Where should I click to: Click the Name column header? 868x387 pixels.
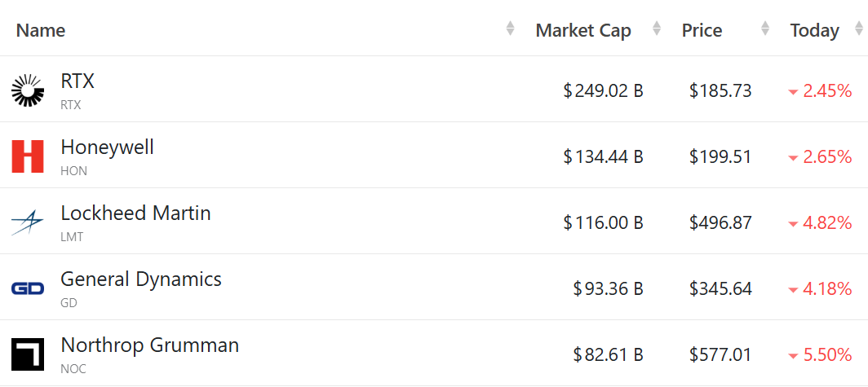(41, 30)
